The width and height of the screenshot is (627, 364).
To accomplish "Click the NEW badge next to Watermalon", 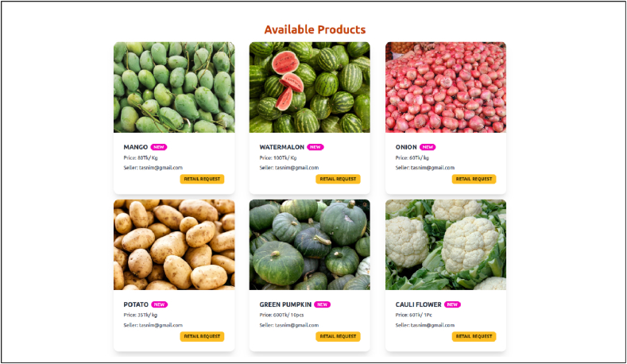I will click(315, 147).
